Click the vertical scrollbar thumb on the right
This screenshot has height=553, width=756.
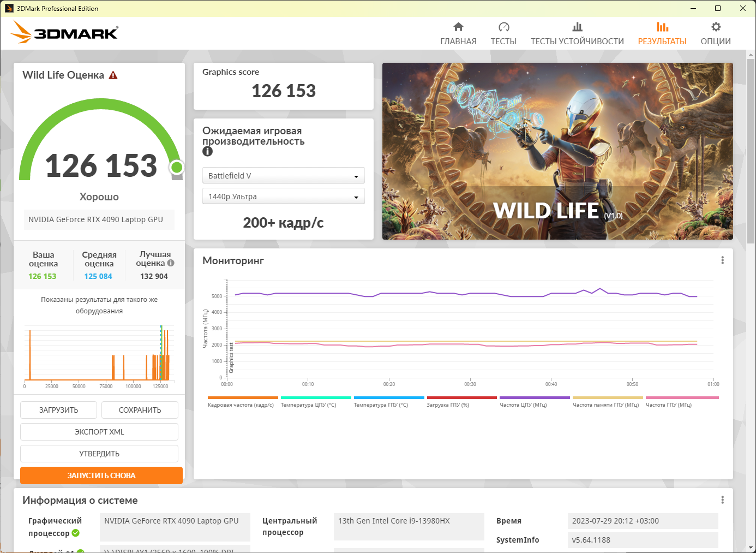[x=751, y=151]
